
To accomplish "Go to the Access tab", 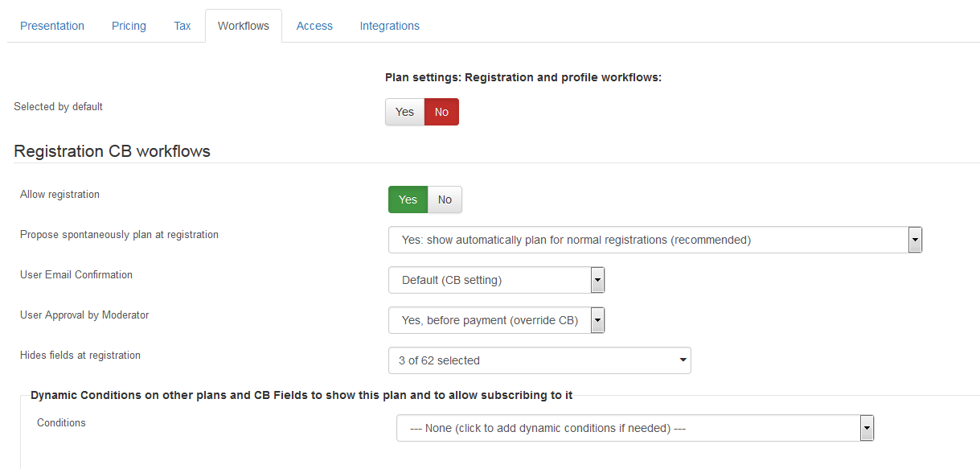I will pos(314,26).
